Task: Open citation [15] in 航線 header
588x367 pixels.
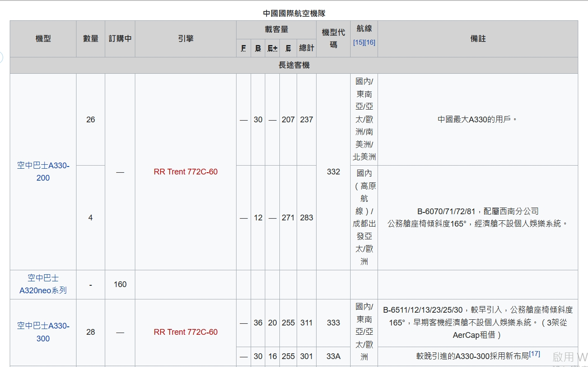Action: pos(358,42)
